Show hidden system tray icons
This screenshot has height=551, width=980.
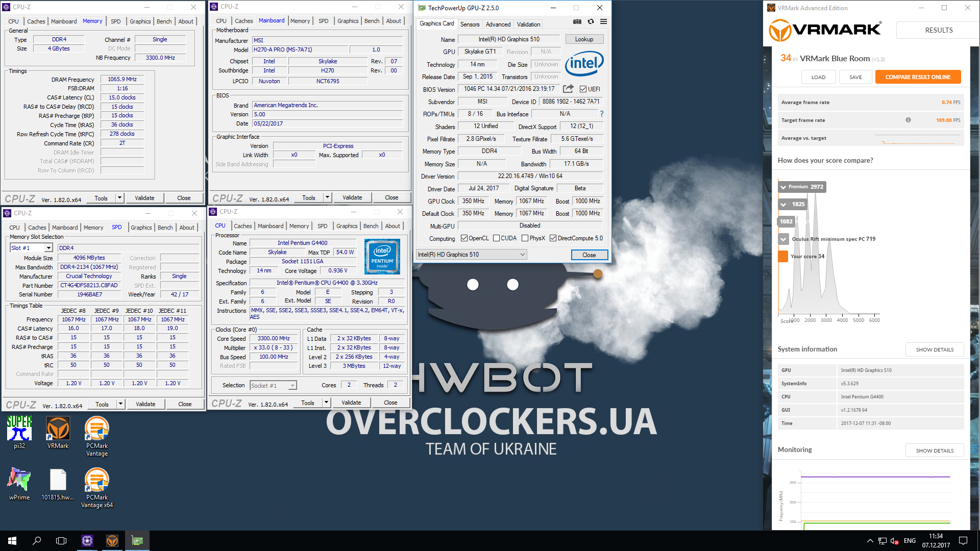click(x=870, y=541)
